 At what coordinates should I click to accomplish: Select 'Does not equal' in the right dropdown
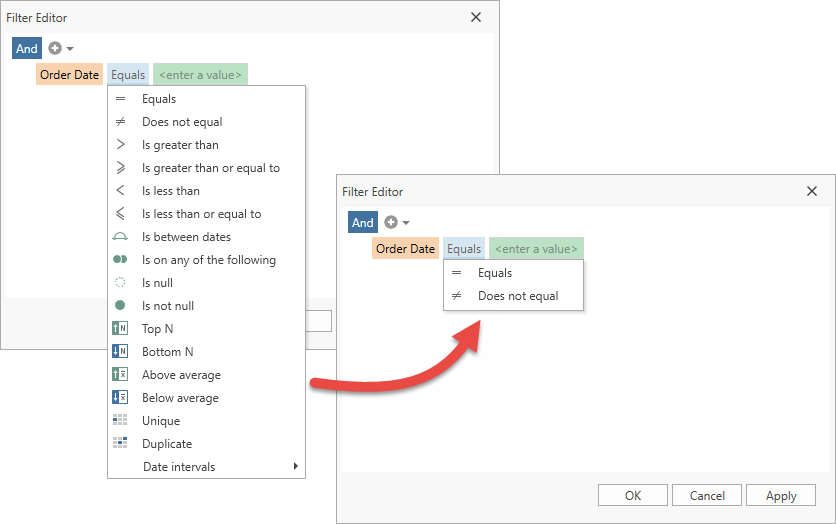(517, 296)
